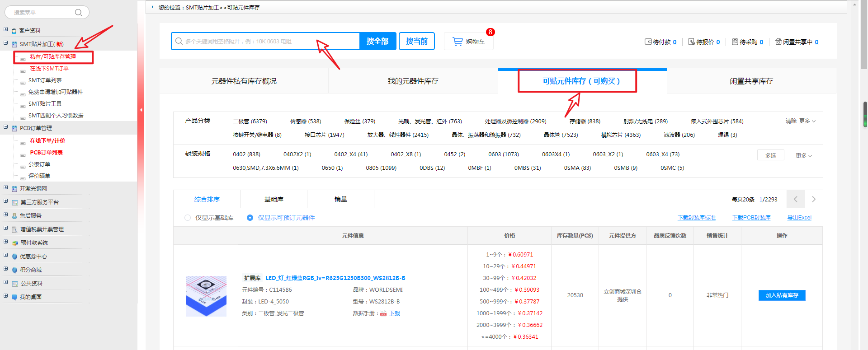Open the shopping cart icon
The image size is (868, 350).
tap(458, 42)
